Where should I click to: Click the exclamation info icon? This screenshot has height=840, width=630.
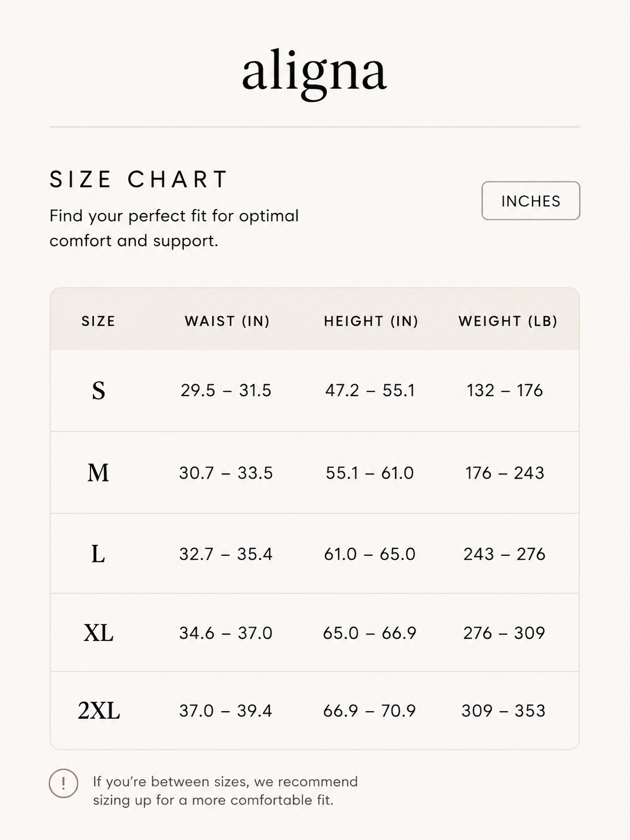63,783
